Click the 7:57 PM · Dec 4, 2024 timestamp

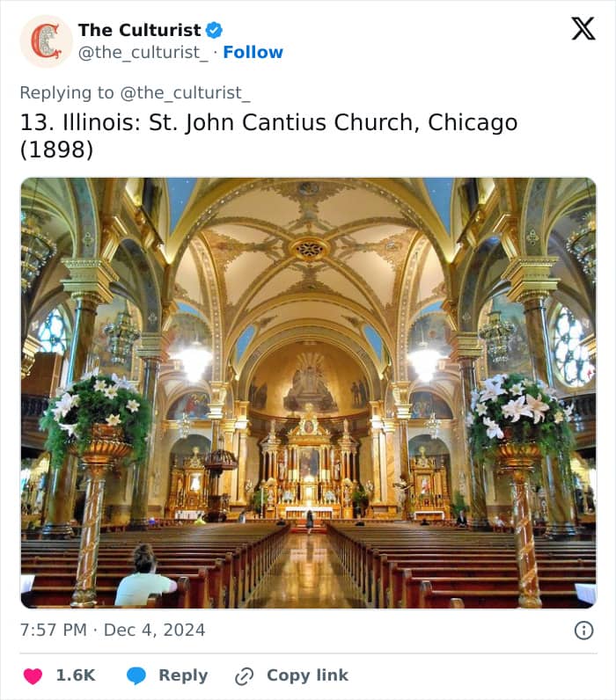(113, 630)
